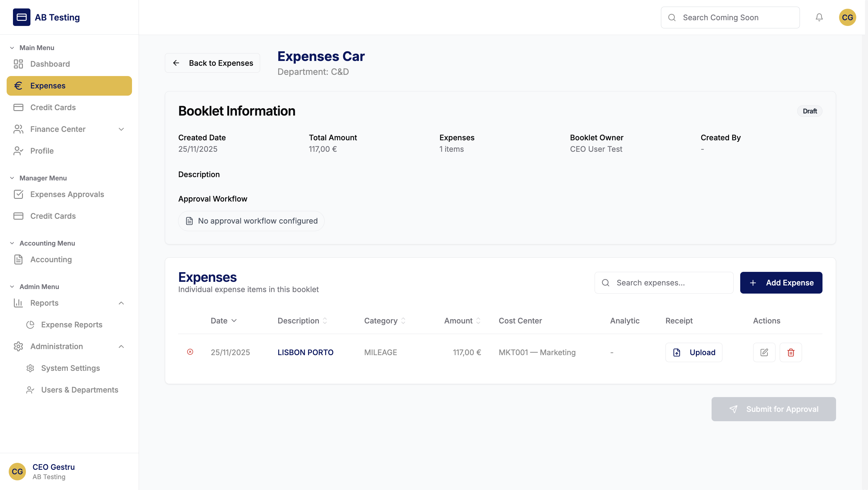Open Users & Departments menu item
Image resolution: width=868 pixels, height=490 pixels.
(x=80, y=390)
